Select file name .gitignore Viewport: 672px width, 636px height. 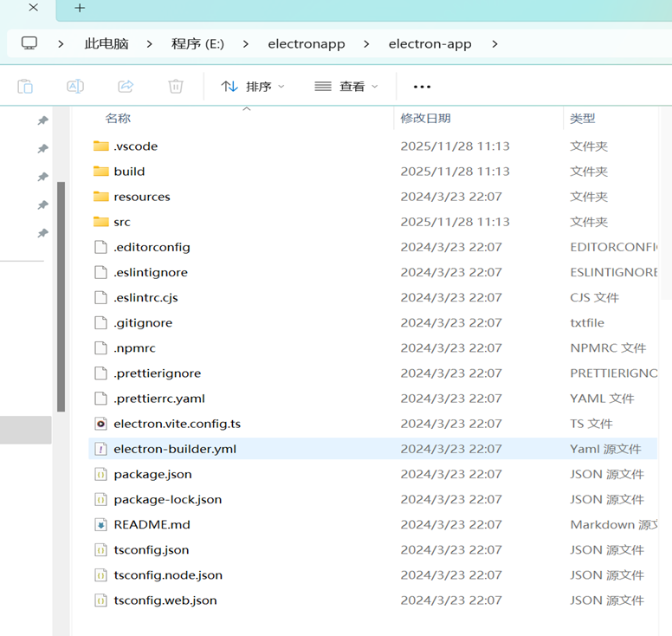click(143, 323)
